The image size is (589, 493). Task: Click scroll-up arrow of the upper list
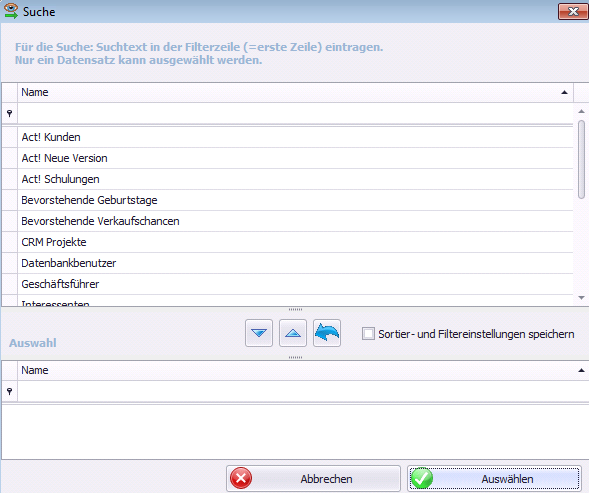581,111
